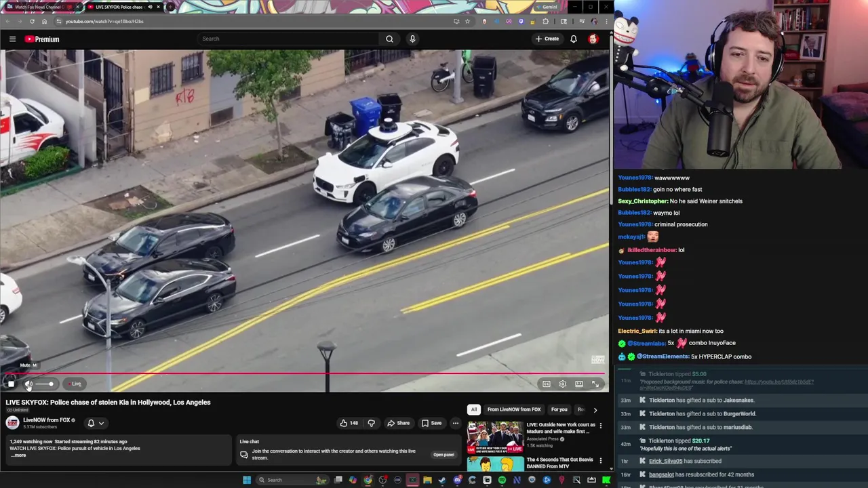Image resolution: width=868 pixels, height=488 pixels.
Task: Go back in the browser
Action: click(x=7, y=21)
